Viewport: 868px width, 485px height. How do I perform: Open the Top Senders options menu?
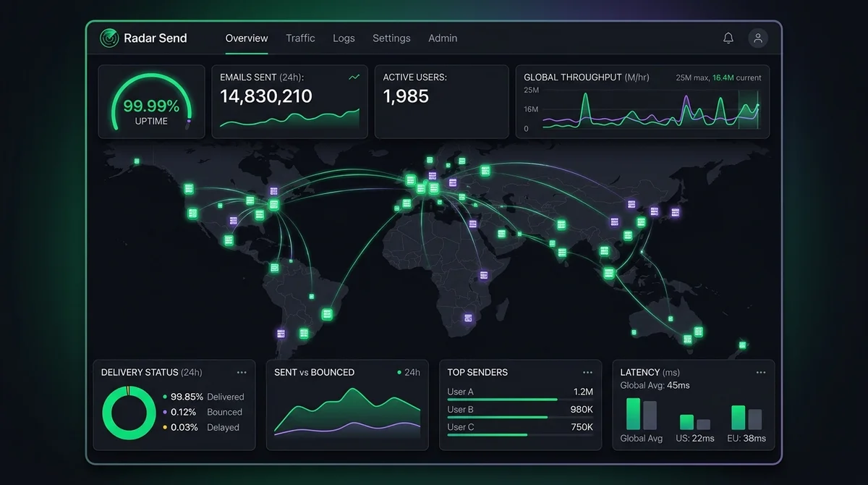[x=588, y=372]
